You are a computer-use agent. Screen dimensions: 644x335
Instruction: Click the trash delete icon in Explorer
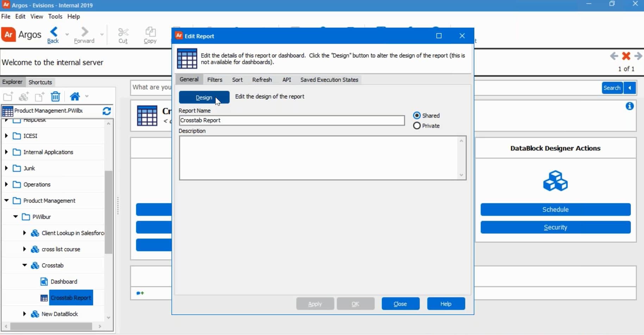tap(55, 97)
